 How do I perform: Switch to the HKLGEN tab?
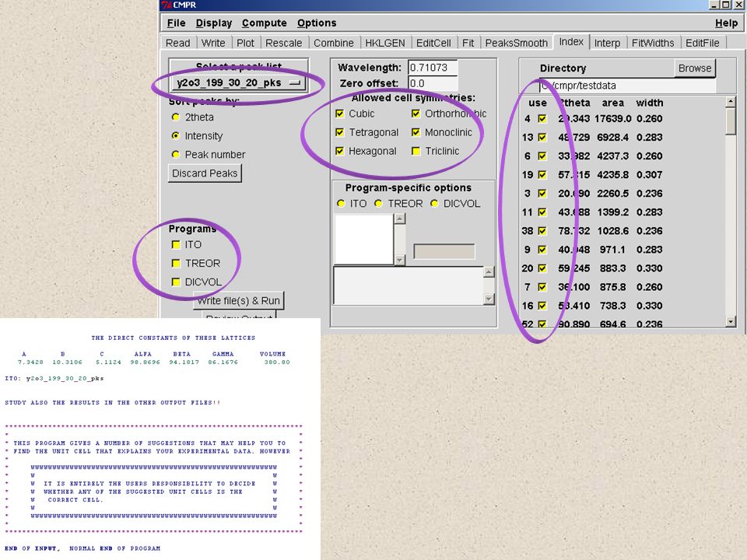[385, 43]
